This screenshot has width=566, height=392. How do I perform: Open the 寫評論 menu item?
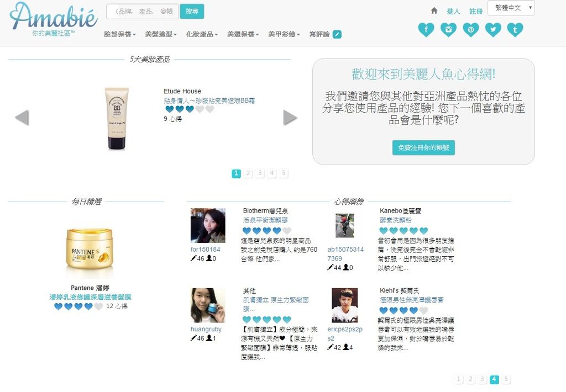319,34
